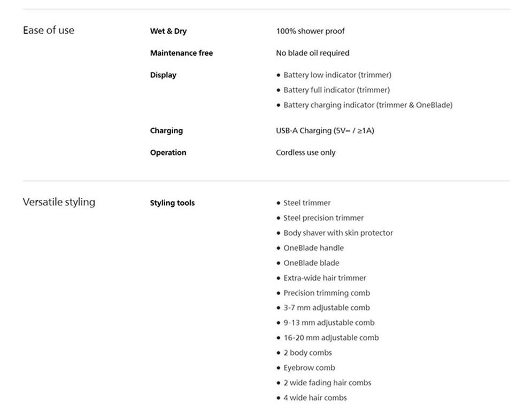Click the "Battery charging indicator" list item
The image size is (532, 411).
tap(367, 105)
